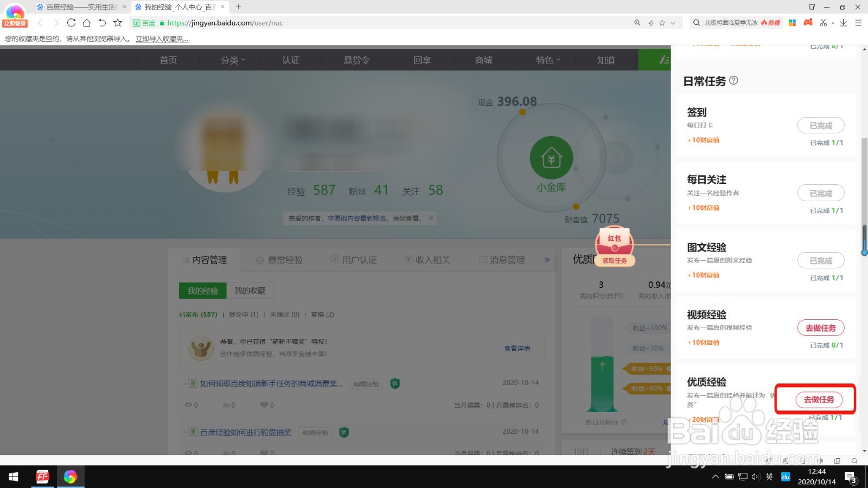Open article 百度经验如何进行轮盘抽奖
The width and height of the screenshot is (868, 488).
246,433
